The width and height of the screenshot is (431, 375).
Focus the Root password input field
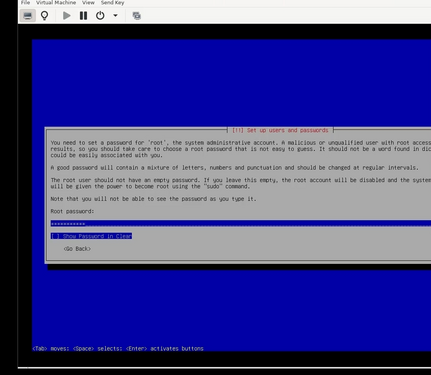pyautogui.click(x=241, y=223)
